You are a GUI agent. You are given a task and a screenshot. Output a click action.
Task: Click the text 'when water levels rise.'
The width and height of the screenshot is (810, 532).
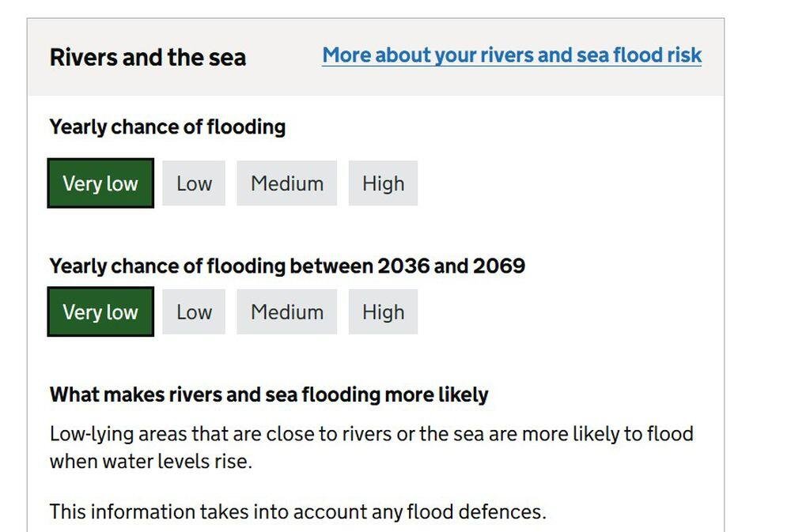pos(150,462)
